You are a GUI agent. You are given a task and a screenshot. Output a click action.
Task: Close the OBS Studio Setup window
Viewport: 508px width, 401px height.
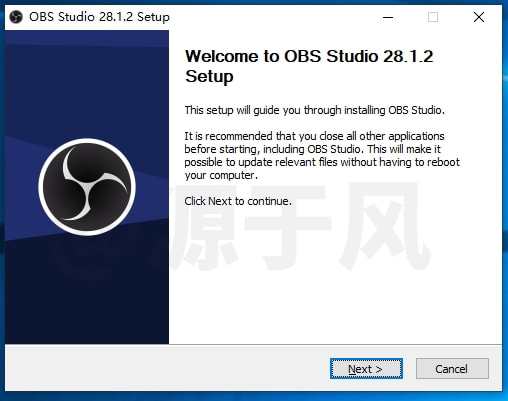(x=479, y=17)
